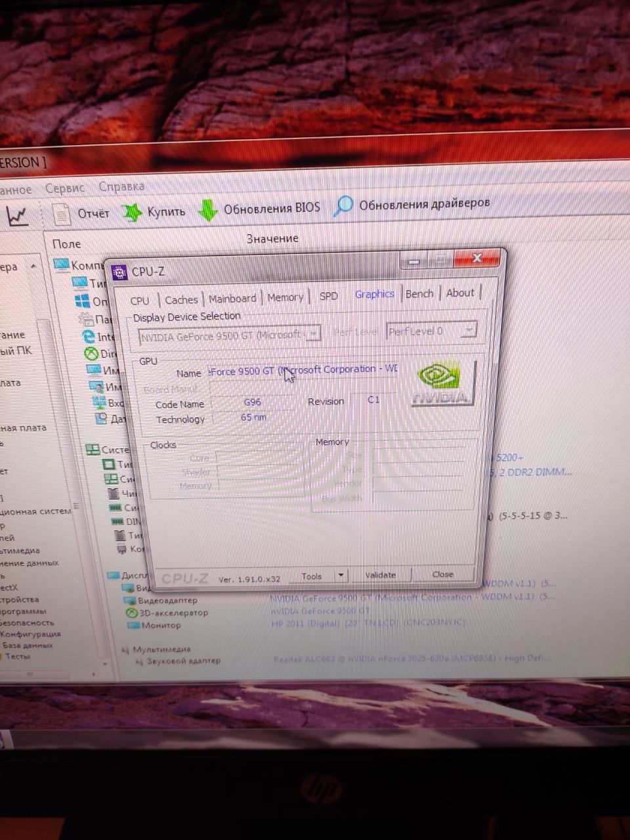
Task: Select the Windows logo row icon
Action: pyautogui.click(x=83, y=301)
